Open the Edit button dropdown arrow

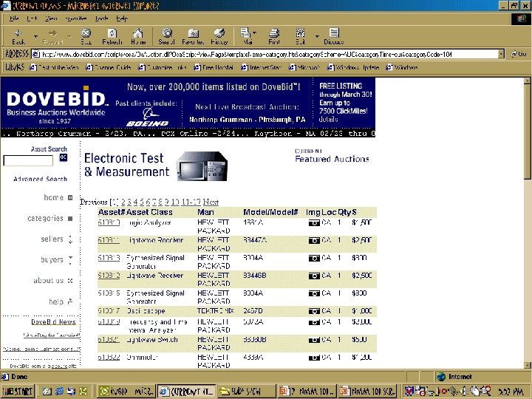[x=317, y=37]
